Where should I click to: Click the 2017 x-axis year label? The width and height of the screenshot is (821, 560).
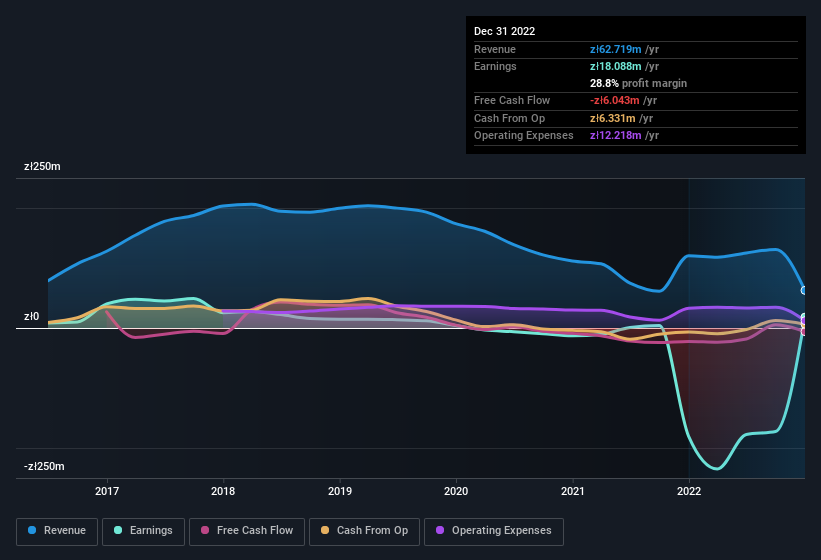107,491
